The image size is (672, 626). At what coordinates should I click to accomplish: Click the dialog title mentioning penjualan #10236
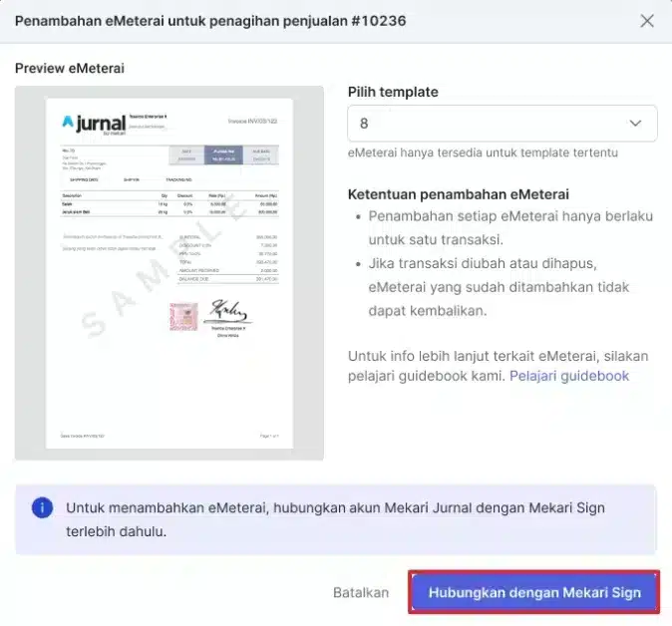pos(210,21)
